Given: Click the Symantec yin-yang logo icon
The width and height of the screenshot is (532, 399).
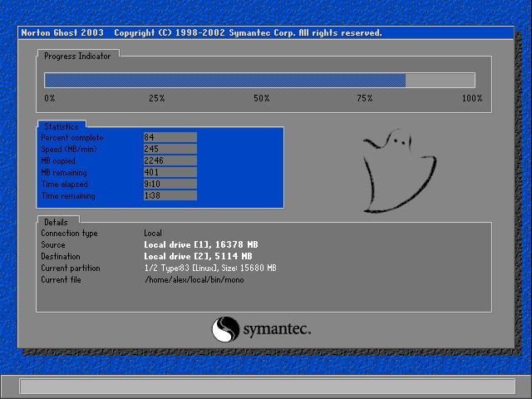Looking at the screenshot, I should (226, 329).
